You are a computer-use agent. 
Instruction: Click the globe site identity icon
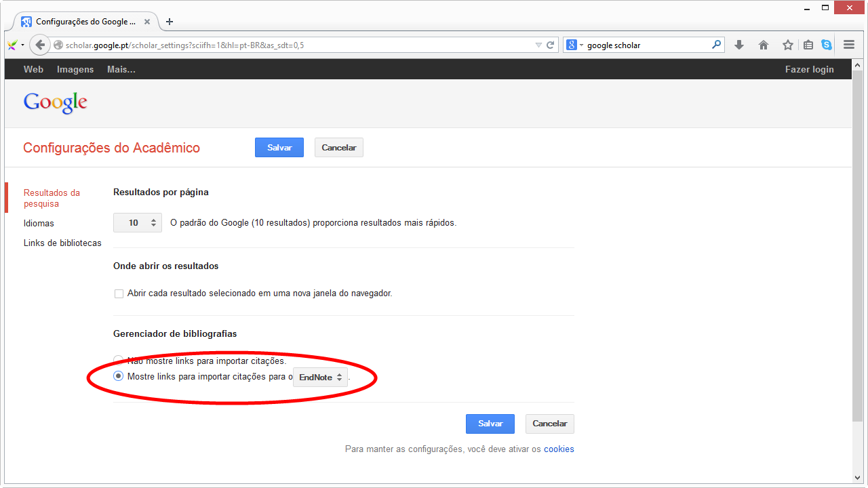[58, 45]
